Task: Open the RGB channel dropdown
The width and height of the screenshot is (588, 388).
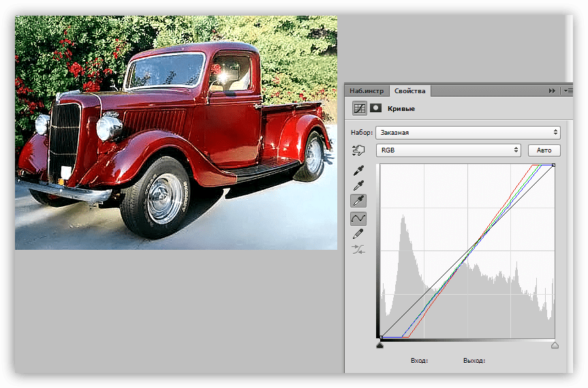Action: 448,150
